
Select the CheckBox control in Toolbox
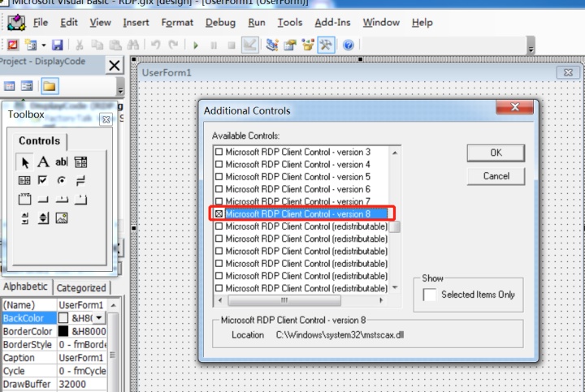(x=43, y=181)
